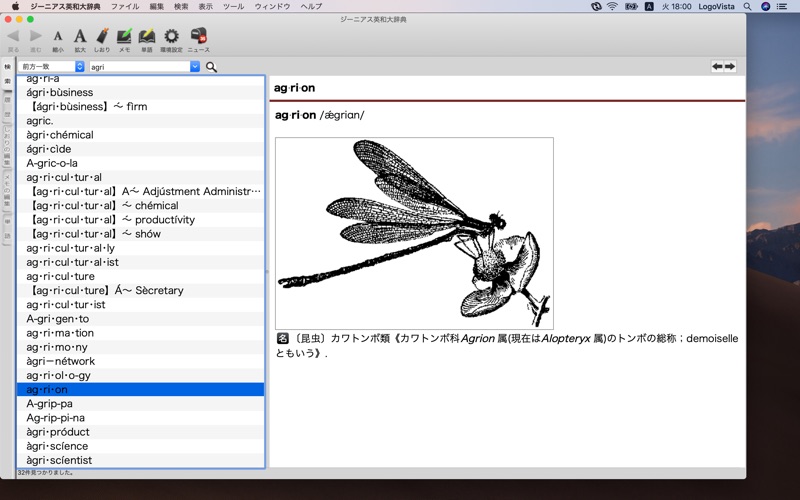This screenshot has height=500, width=800.
Task: Select the Ag-rip-pi-na entry
Action: pos(140,417)
